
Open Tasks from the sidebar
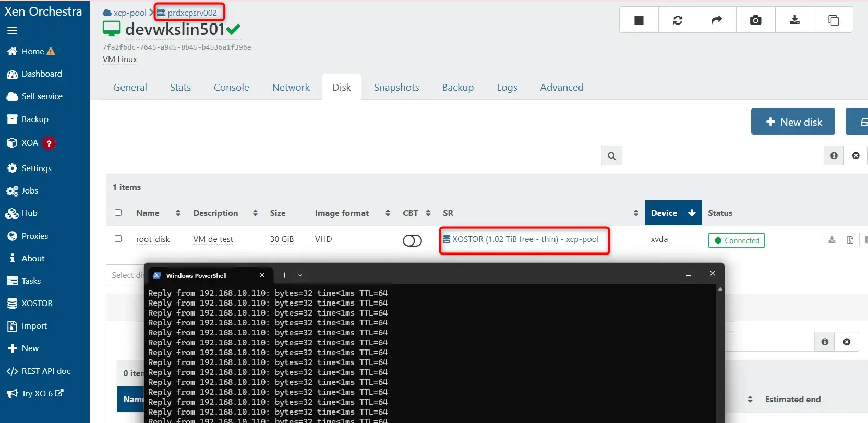[24, 281]
